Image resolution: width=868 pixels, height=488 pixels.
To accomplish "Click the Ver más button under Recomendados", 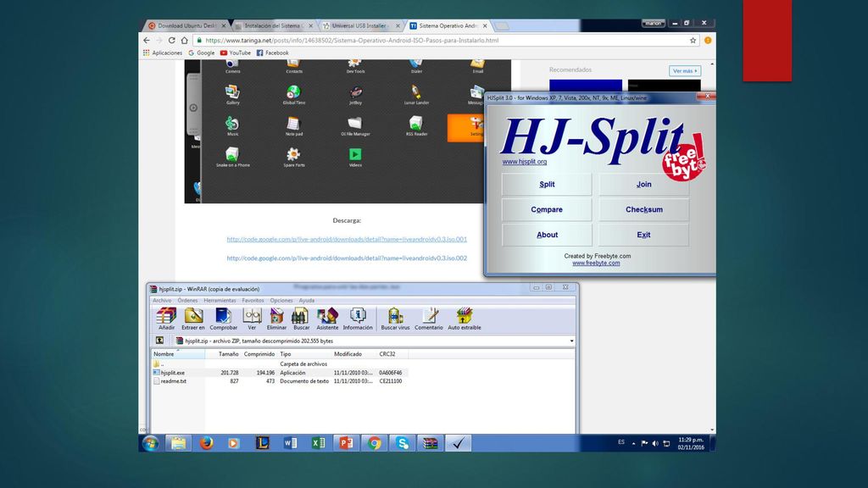I will 685,71.
